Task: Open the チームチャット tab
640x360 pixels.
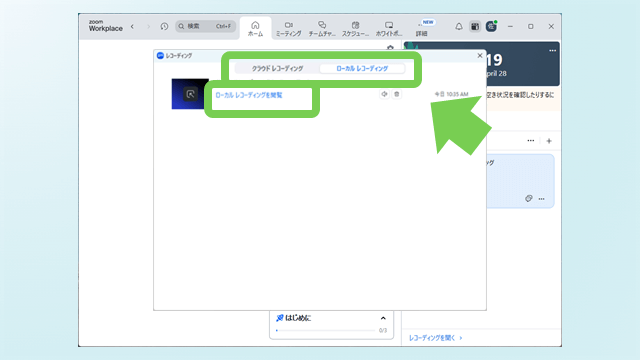Action: pyautogui.click(x=322, y=29)
